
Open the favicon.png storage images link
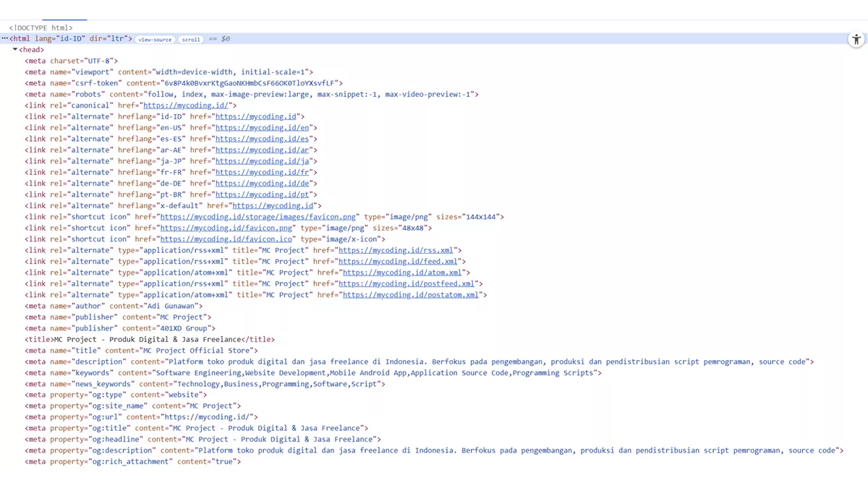tap(258, 217)
